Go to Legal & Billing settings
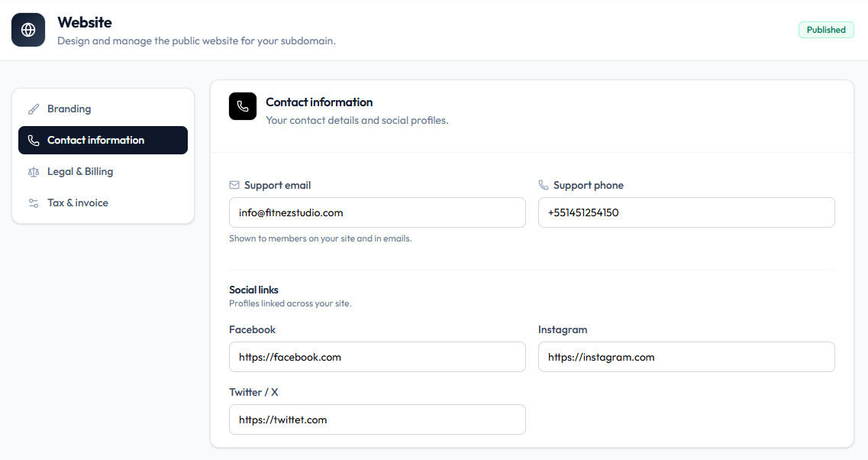The image size is (868, 460). 103,172
